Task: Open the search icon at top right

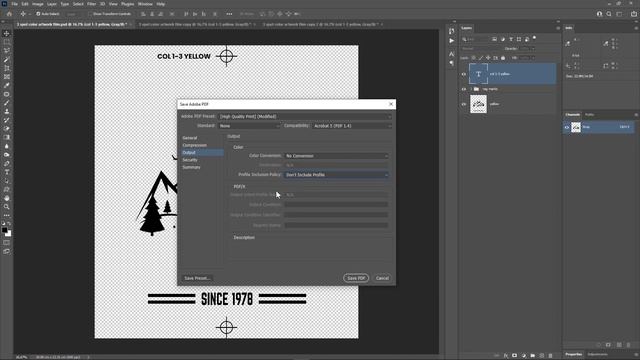Action: click(609, 14)
